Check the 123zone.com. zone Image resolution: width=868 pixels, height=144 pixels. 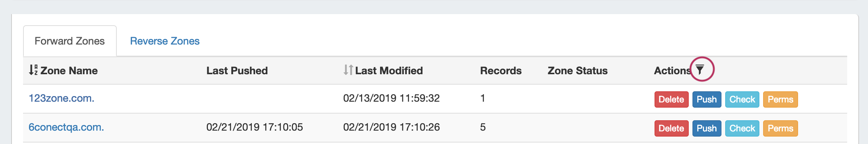tap(742, 99)
